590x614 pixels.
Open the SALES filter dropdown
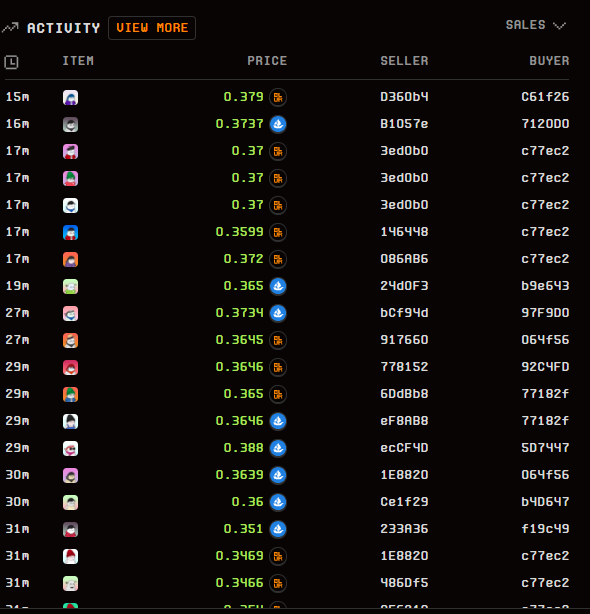(x=536, y=25)
